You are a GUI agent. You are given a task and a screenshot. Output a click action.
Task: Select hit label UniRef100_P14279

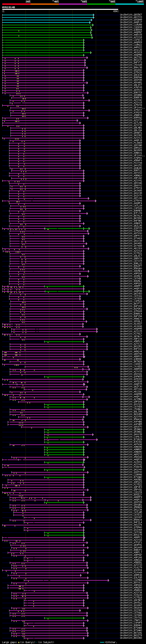click(131, 568)
